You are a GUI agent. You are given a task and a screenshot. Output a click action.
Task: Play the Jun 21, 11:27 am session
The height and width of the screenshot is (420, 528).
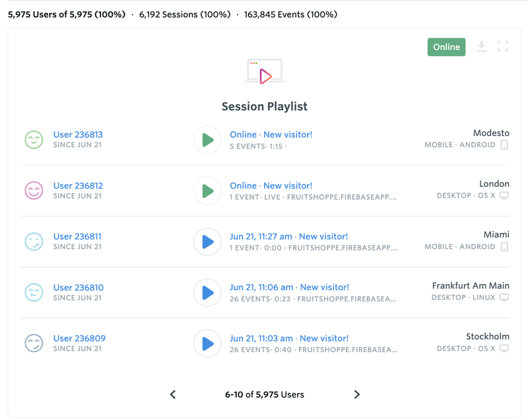coord(207,241)
